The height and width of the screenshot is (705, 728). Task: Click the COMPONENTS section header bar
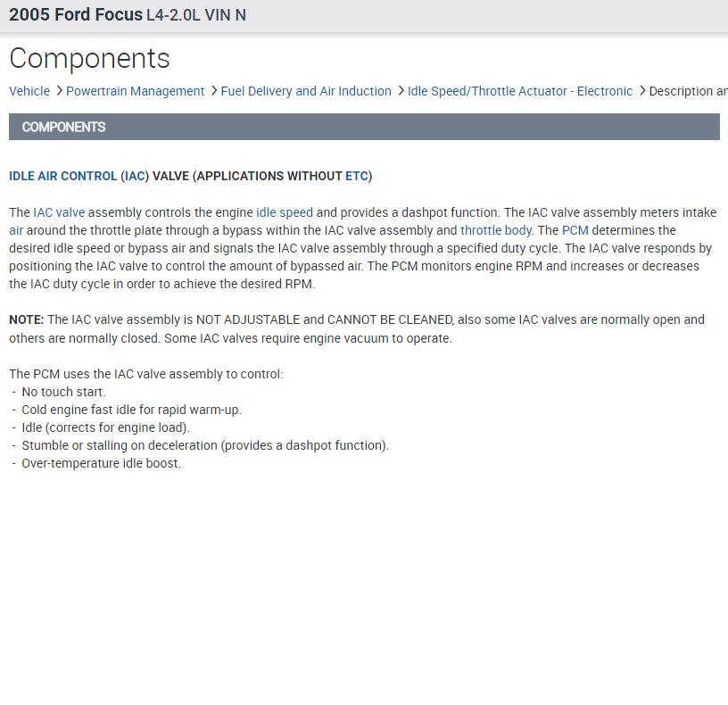[364, 127]
